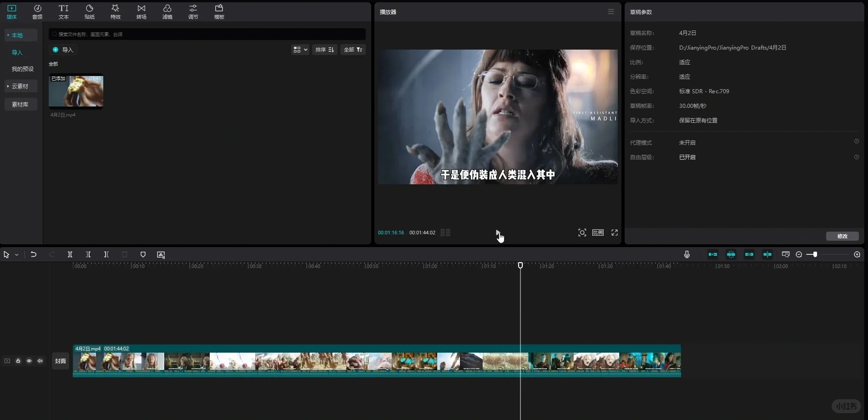Toggle auto snapping on timeline
The image size is (868, 420).
(x=731, y=254)
